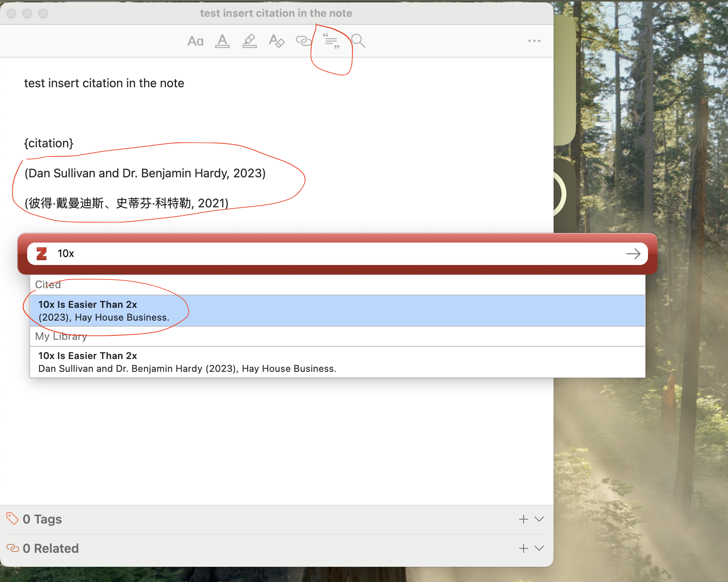728x582 pixels.
Task: Zoom the note window with third traffic light
Action: coord(43,14)
